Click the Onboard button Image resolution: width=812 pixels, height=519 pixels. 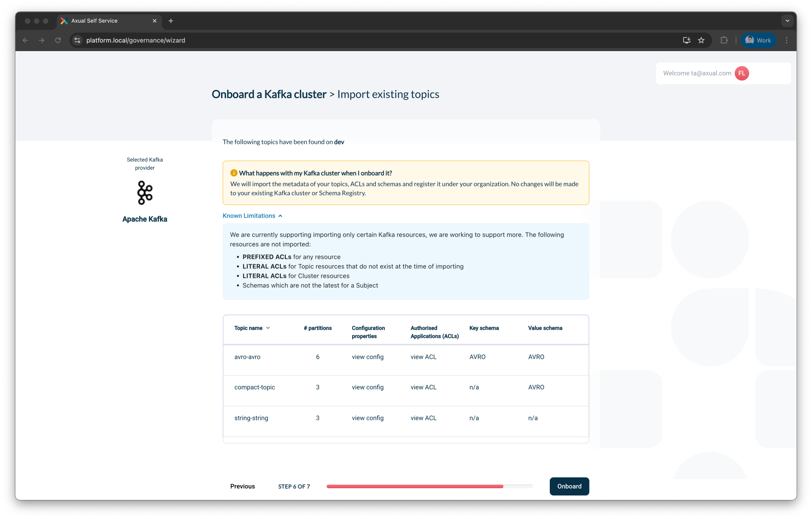click(x=569, y=486)
